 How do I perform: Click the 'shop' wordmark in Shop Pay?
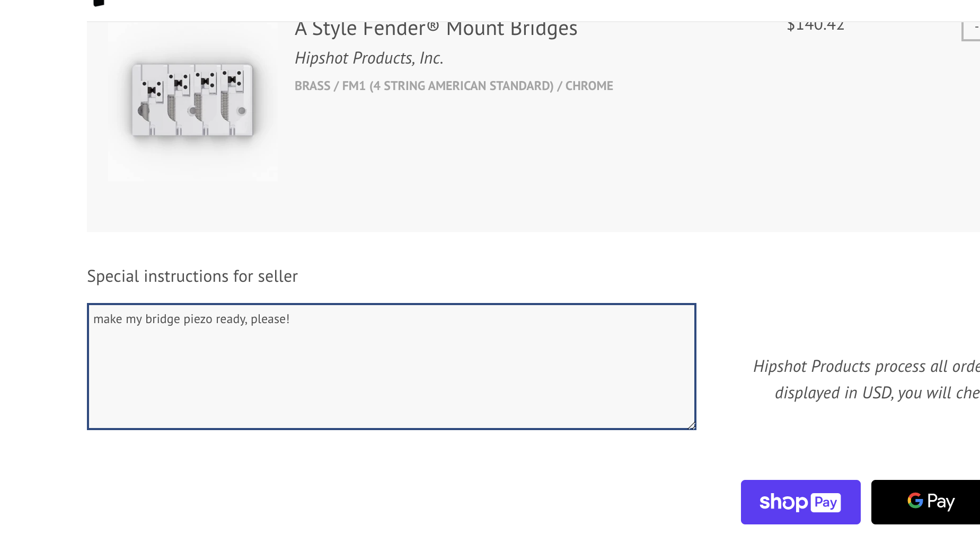point(783,502)
